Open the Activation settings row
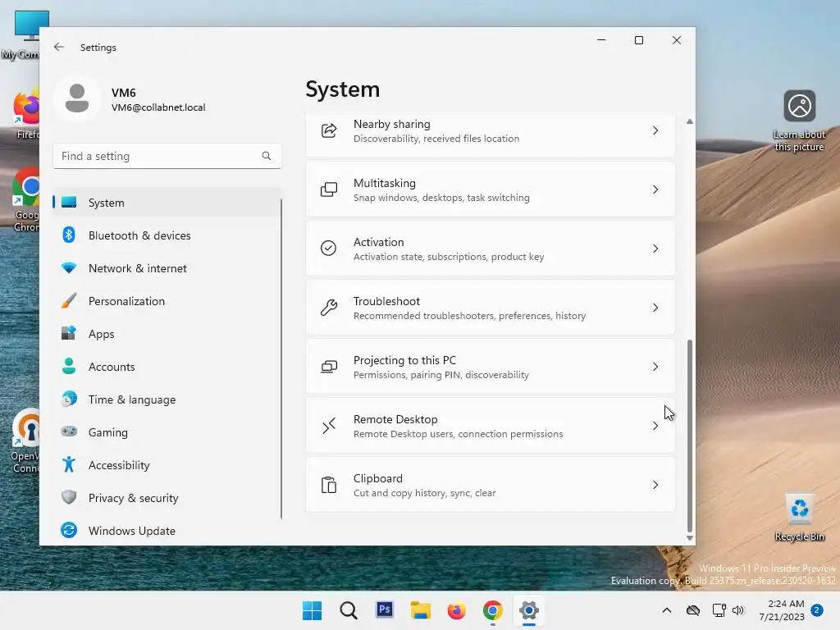 491,249
